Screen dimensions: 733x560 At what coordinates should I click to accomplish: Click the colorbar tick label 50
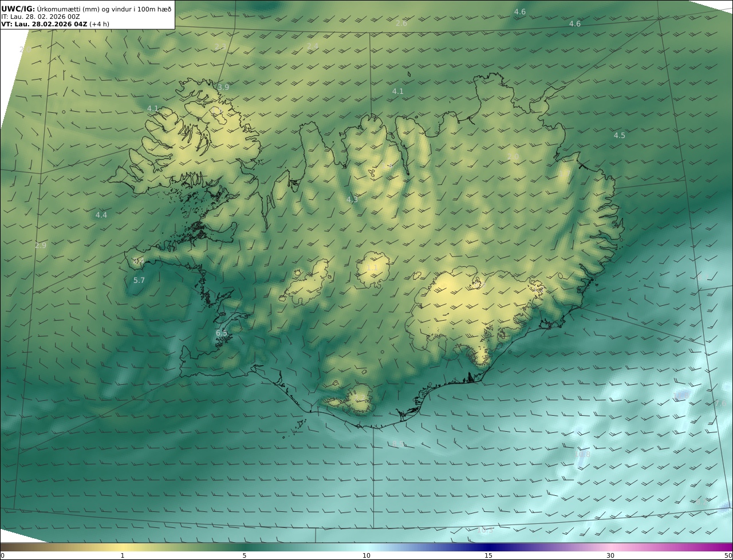728,556
